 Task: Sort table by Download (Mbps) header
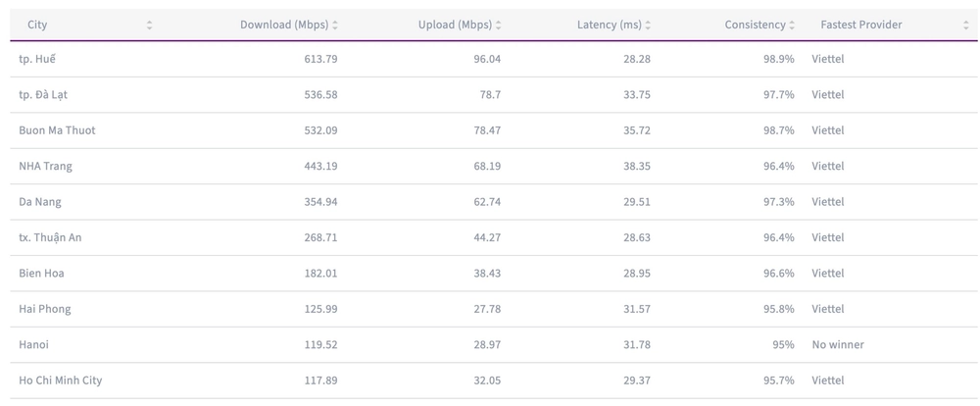pyautogui.click(x=284, y=25)
